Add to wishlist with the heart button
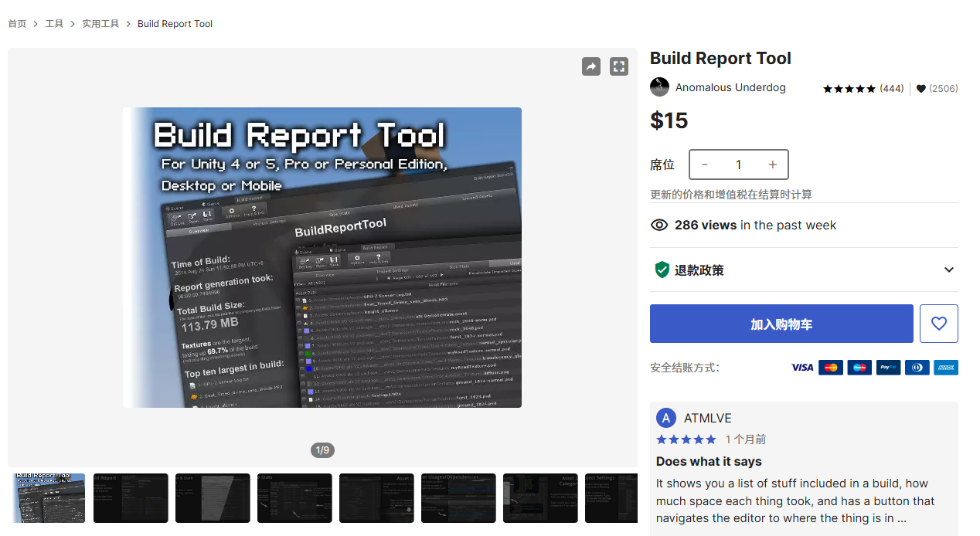Image resolution: width=980 pixels, height=536 pixels. [x=939, y=324]
